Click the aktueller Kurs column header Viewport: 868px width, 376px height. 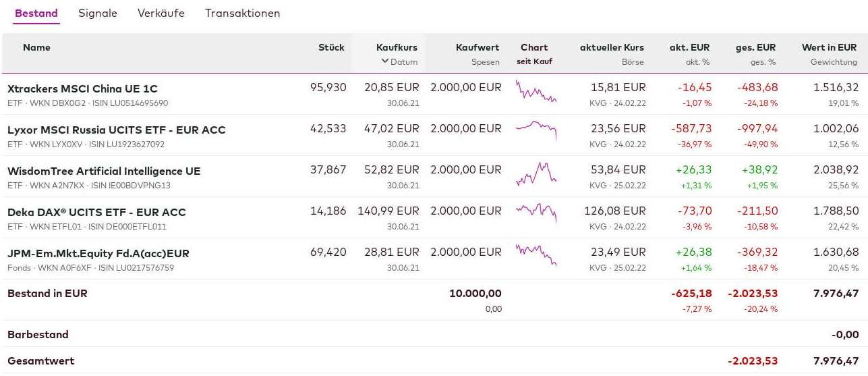point(612,47)
